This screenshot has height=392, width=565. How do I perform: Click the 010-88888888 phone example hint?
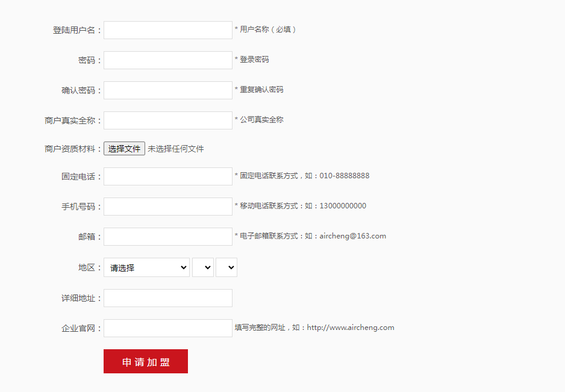pyautogui.click(x=345, y=176)
